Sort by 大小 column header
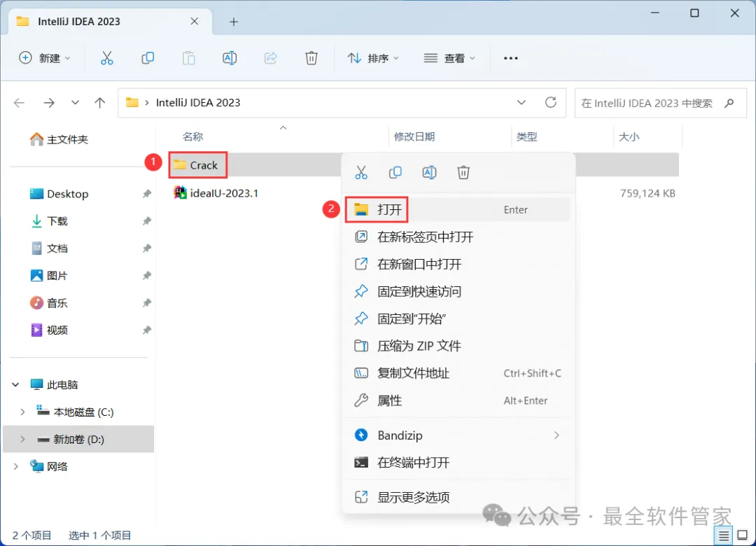 [629, 137]
